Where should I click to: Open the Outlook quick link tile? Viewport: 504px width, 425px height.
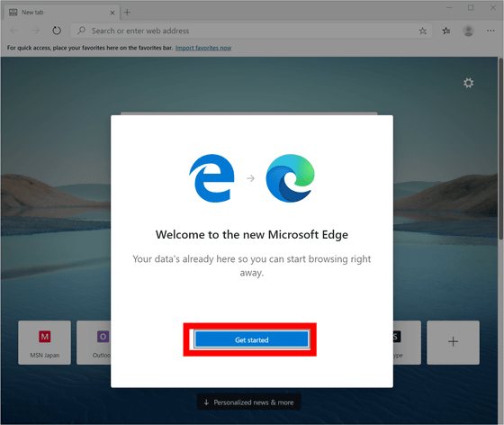click(x=94, y=343)
